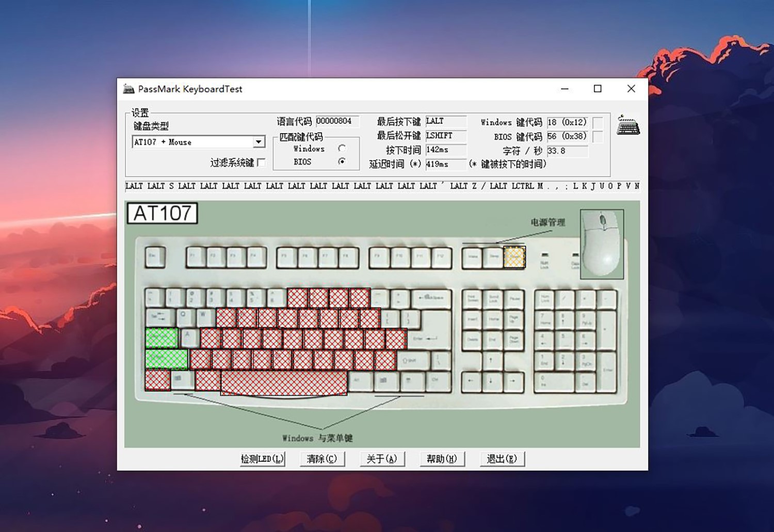Click the Num Lock key on the numpad
This screenshot has height=532, width=774.
(544, 299)
